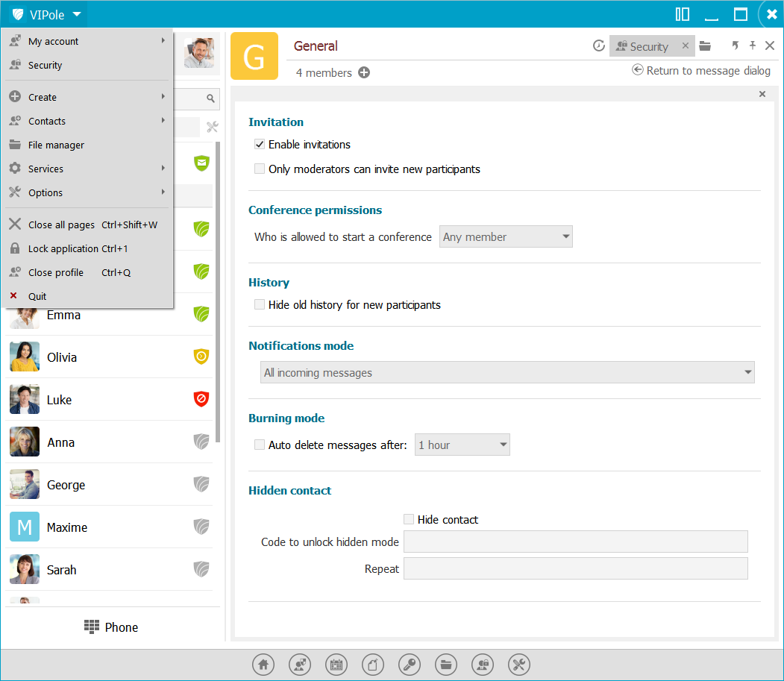Choose Lock application
The height and width of the screenshot is (681, 784).
point(87,248)
